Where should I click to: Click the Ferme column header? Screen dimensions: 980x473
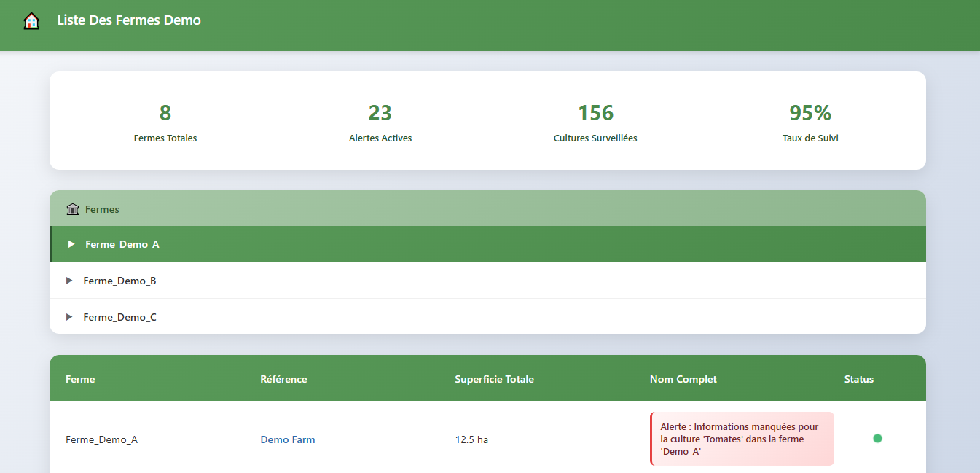tap(80, 379)
